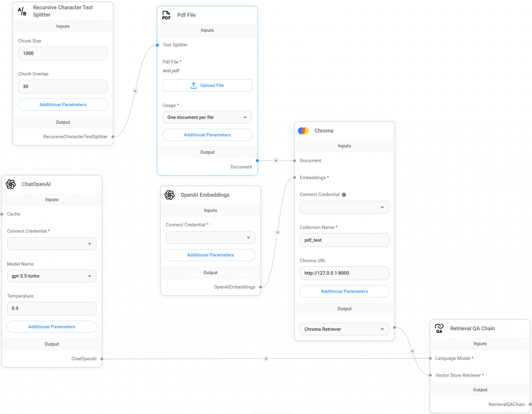
Task: Click the OpenAIEmbeddings output handle
Action: pyautogui.click(x=261, y=287)
